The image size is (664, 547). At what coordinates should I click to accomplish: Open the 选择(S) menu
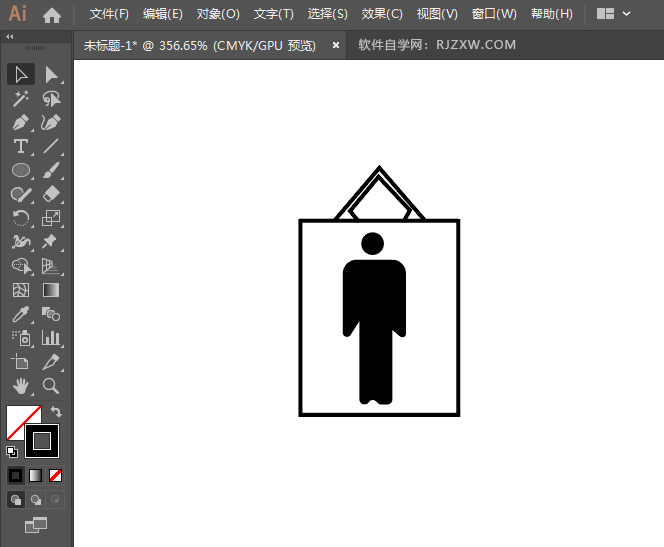coord(327,14)
